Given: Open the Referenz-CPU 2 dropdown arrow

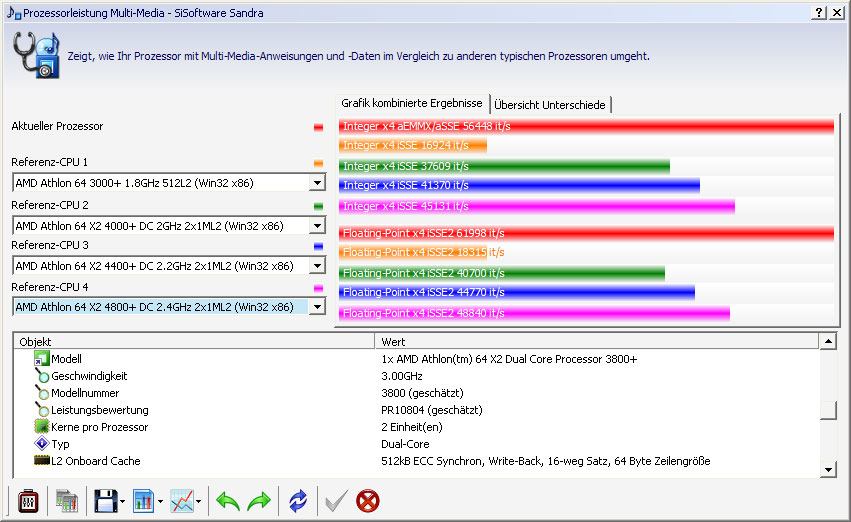Looking at the screenshot, I should (x=317, y=226).
